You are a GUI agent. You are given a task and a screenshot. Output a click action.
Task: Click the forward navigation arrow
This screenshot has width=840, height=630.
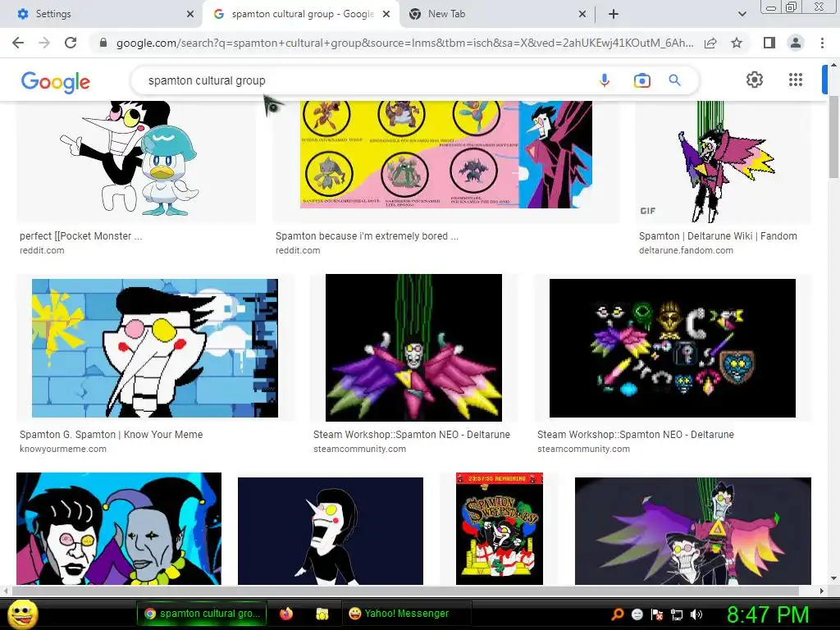pyautogui.click(x=44, y=43)
